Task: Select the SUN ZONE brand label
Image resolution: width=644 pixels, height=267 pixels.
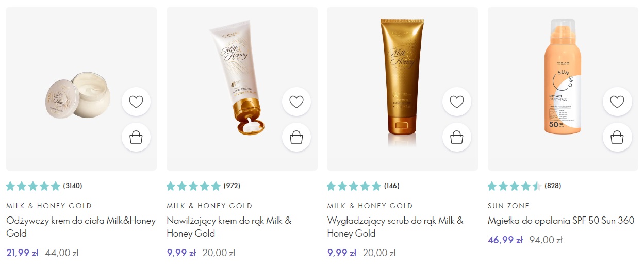Action: coord(508,206)
